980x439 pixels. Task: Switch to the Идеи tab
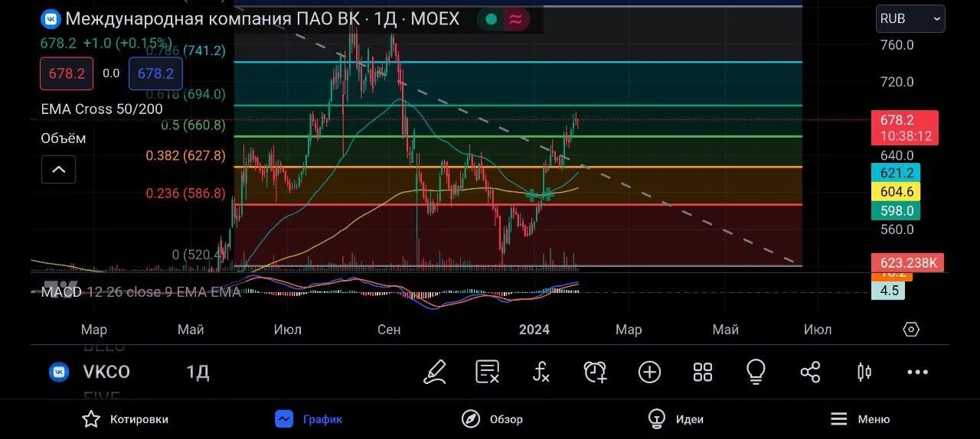[x=675, y=419]
